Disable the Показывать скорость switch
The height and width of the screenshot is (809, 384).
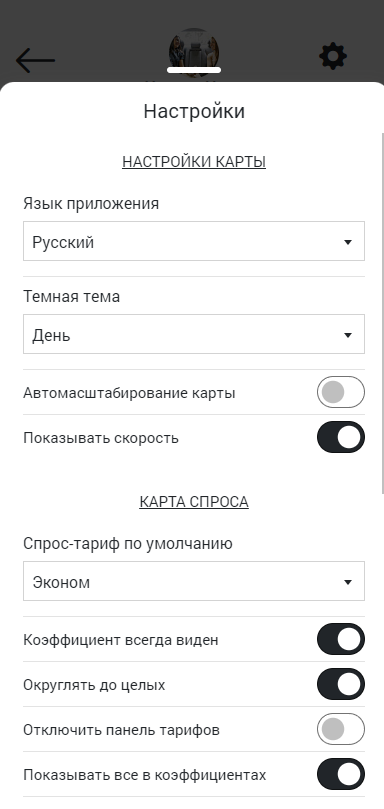(341, 438)
